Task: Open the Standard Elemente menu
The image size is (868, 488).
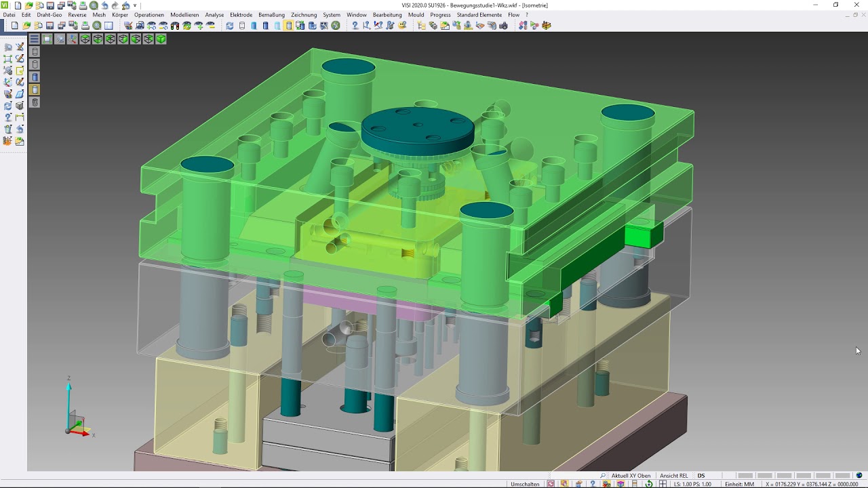Action: [x=479, y=15]
